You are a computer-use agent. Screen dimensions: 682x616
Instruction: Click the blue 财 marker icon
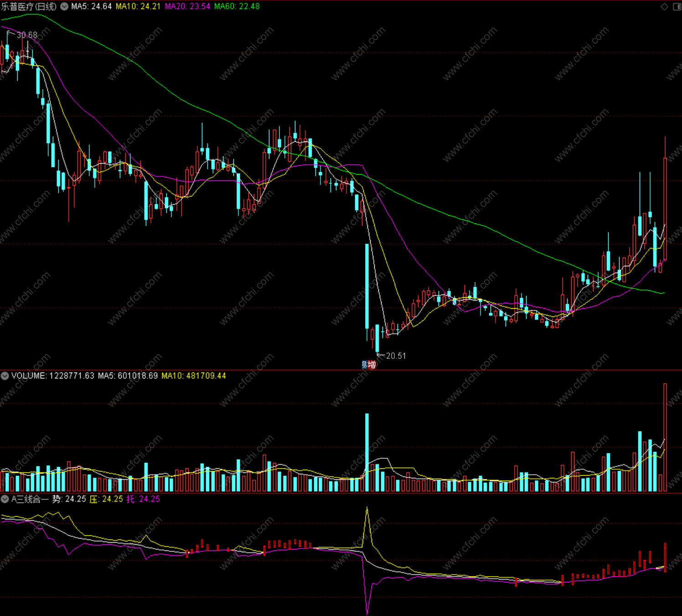pyautogui.click(x=364, y=364)
